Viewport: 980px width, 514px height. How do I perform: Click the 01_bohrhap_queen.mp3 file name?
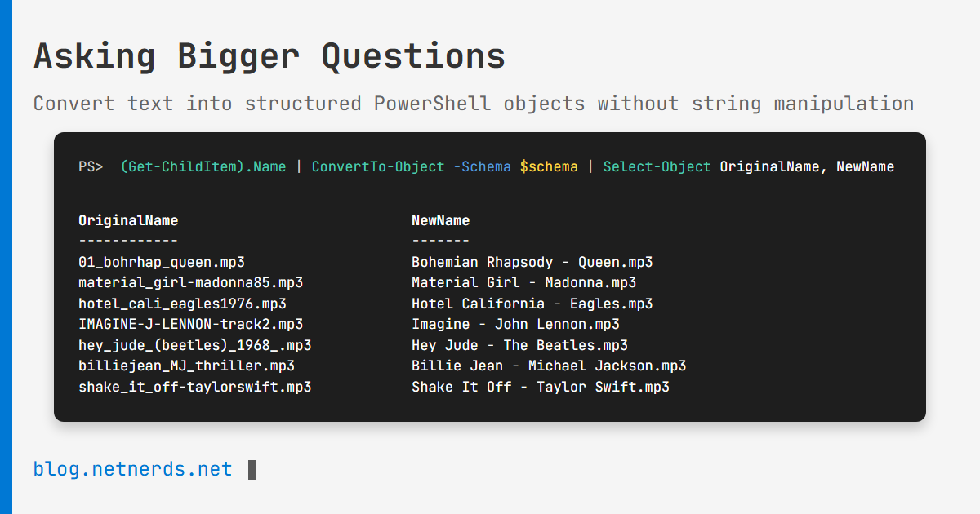point(162,262)
